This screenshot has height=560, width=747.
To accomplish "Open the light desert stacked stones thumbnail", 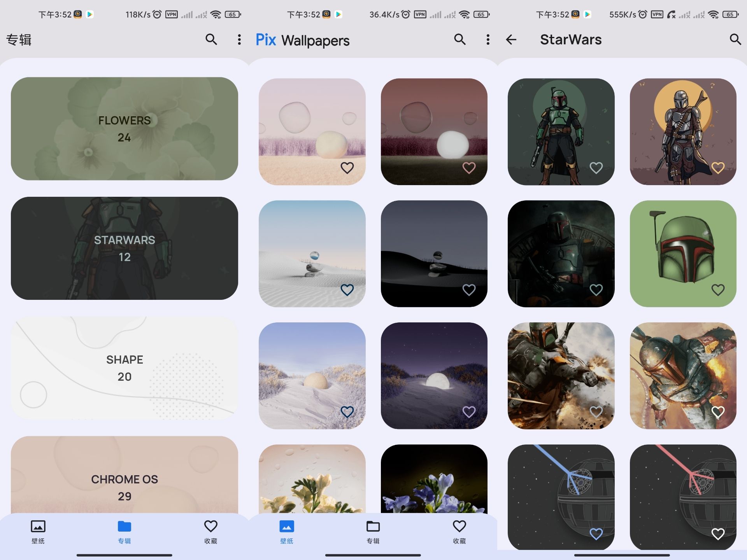I will pyautogui.click(x=312, y=254).
